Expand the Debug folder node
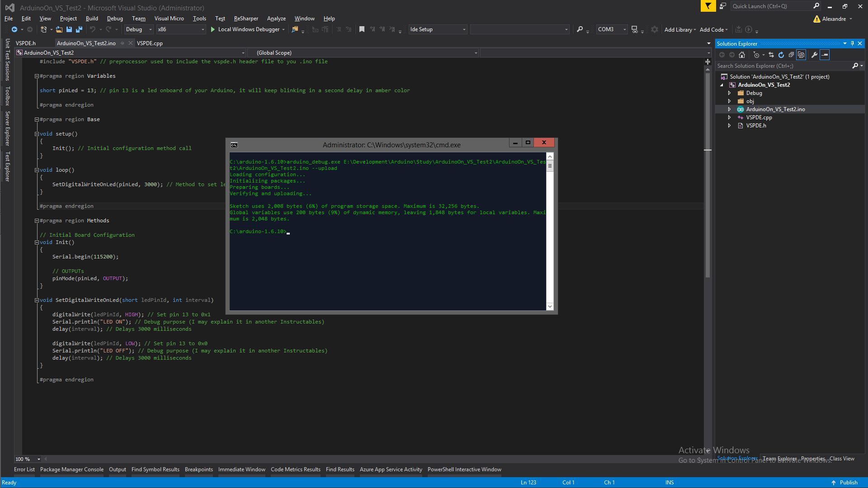Viewport: 868px width, 488px height. pos(730,93)
